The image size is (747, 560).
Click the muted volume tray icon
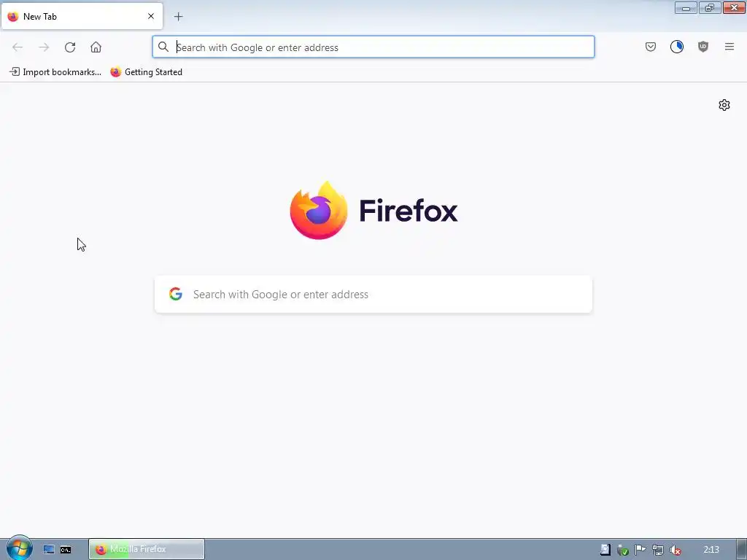coord(675,550)
